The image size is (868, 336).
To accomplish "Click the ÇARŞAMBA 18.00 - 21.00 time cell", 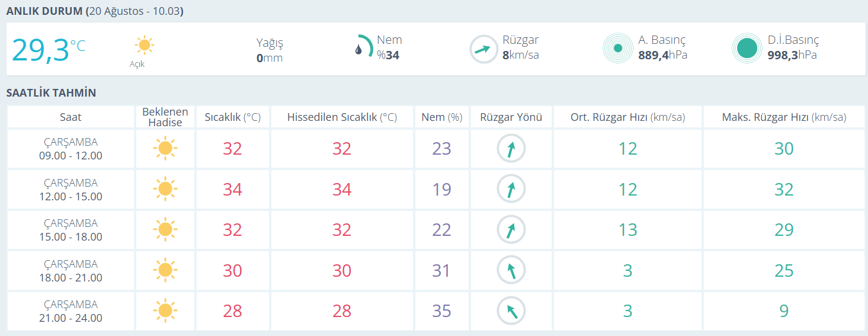I will (71, 271).
